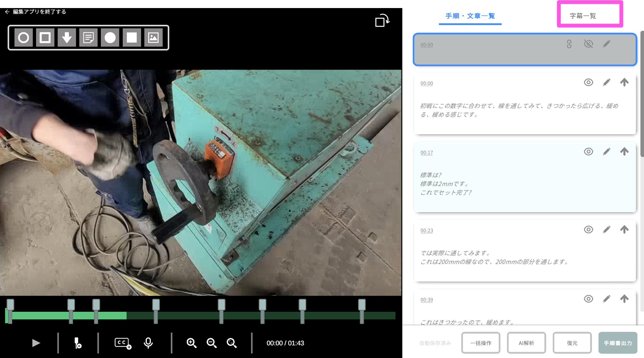644x358 pixels.
Task: Select the hollow square annotation tool
Action: tap(45, 38)
